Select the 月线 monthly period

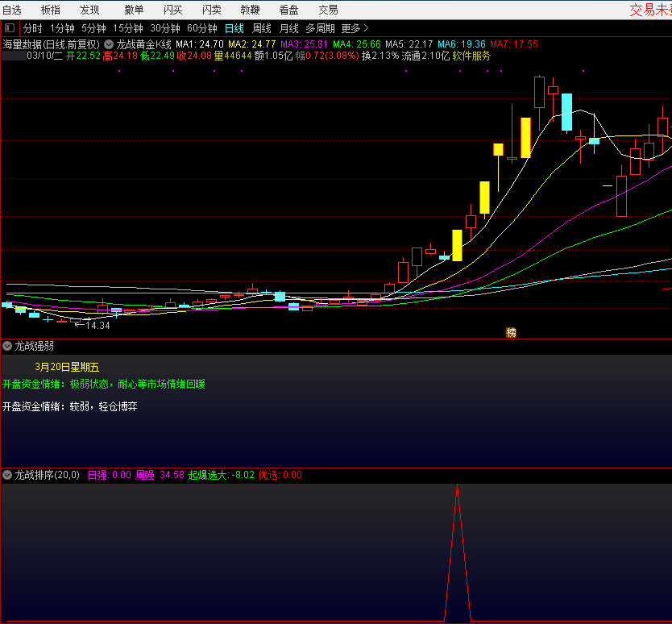coord(288,28)
